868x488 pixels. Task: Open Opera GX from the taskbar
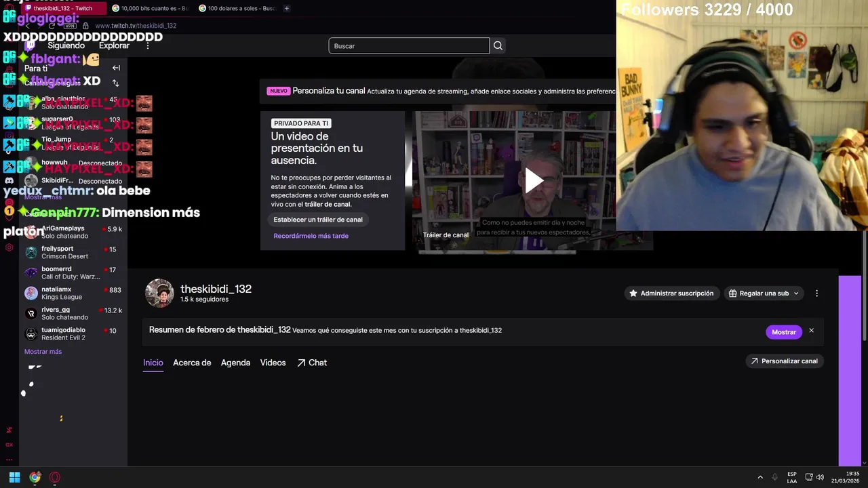coord(55,477)
